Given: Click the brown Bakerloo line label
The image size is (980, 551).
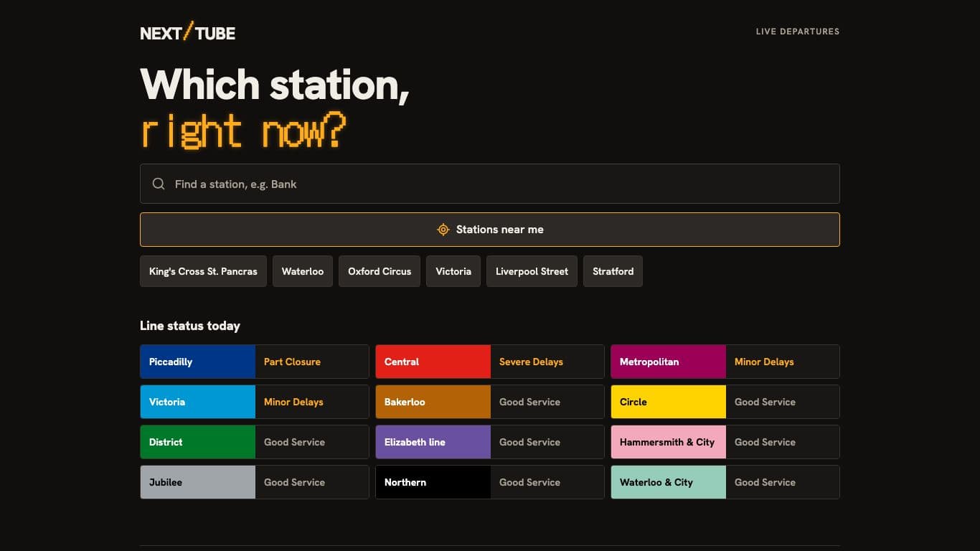Looking at the screenshot, I should pyautogui.click(x=433, y=402).
